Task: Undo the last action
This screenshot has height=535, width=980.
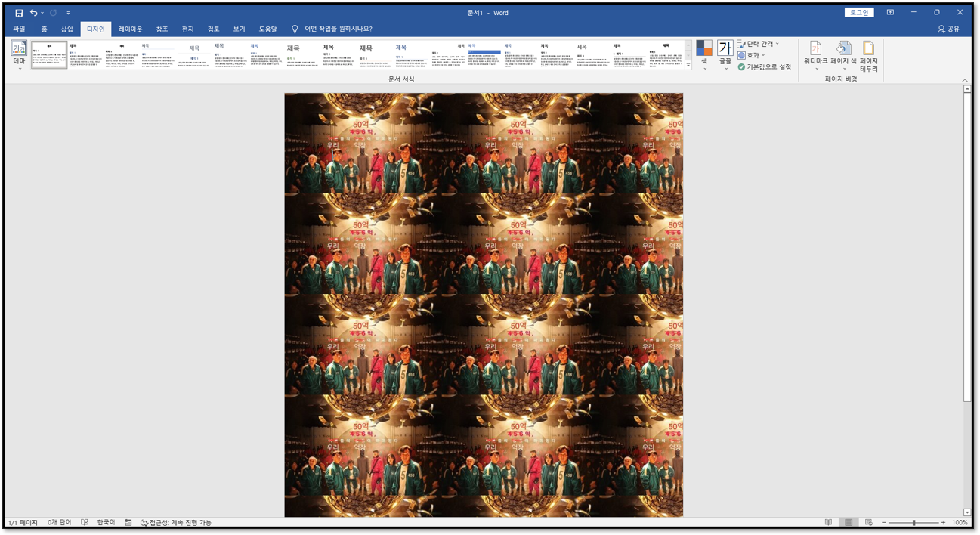Action: pos(33,13)
